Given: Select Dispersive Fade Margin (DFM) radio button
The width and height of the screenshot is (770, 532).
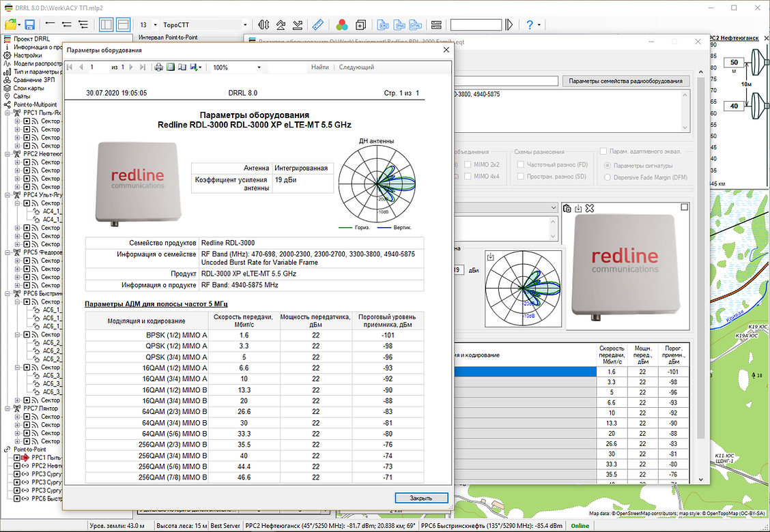Looking at the screenshot, I should 608,177.
